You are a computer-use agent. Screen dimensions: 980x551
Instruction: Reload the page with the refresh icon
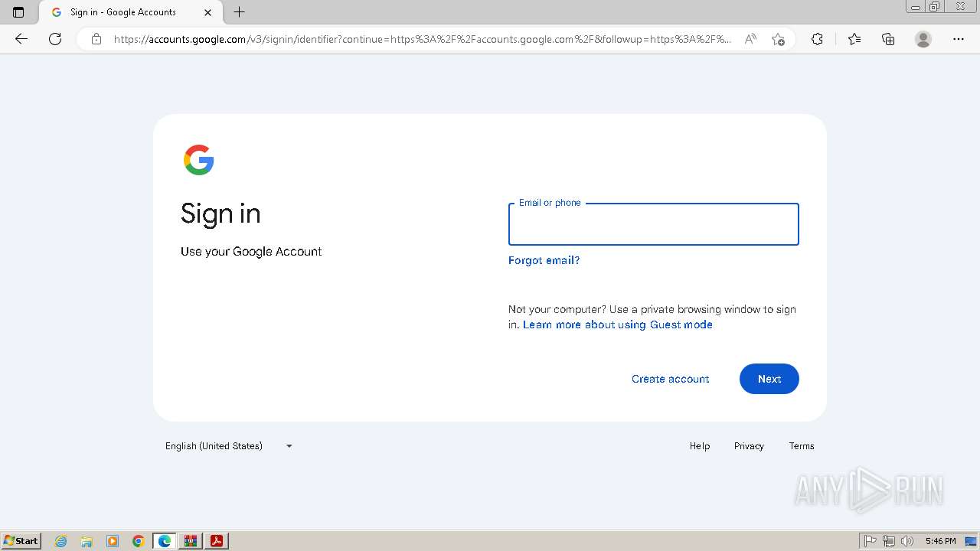point(55,39)
